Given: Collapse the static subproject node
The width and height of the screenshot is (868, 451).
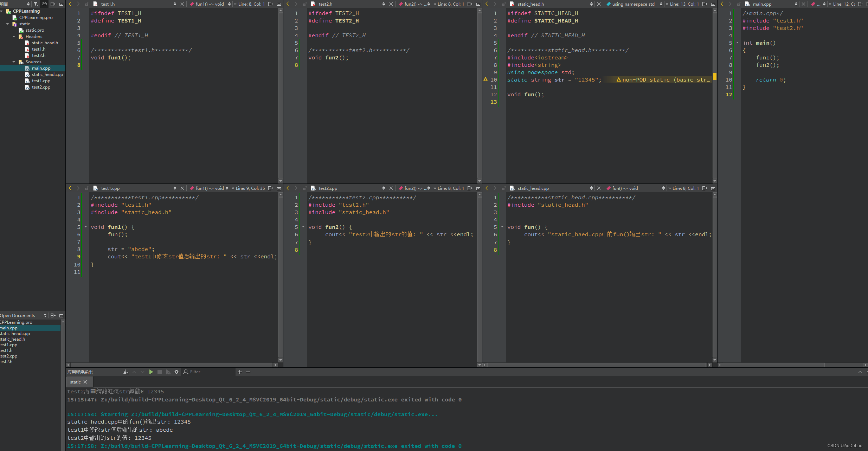Looking at the screenshot, I should (8, 24).
